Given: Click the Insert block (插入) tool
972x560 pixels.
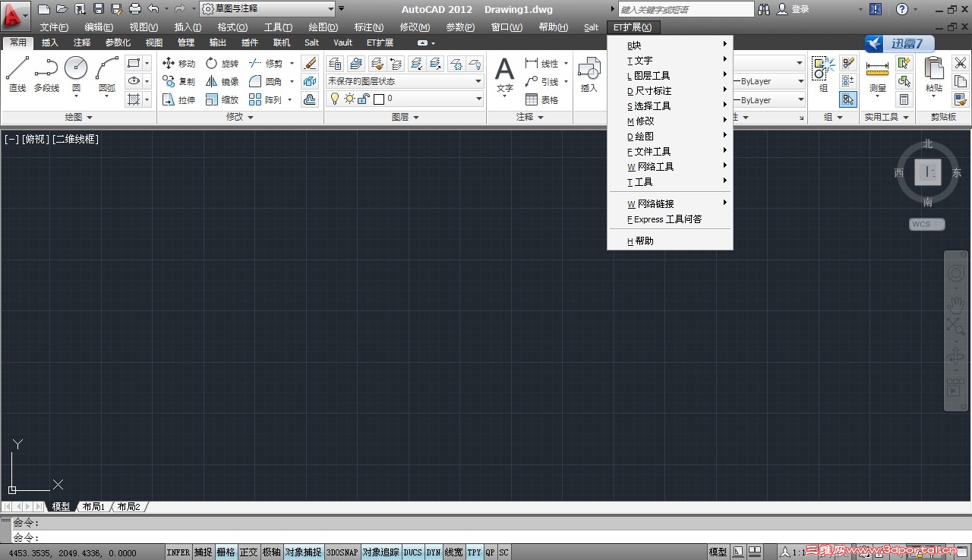Looking at the screenshot, I should point(589,75).
